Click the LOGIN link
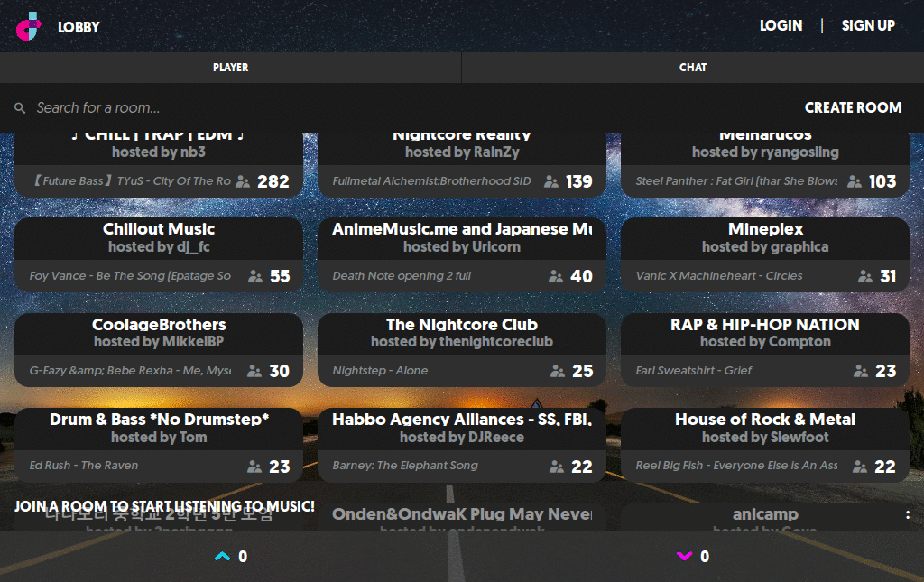 (x=781, y=26)
